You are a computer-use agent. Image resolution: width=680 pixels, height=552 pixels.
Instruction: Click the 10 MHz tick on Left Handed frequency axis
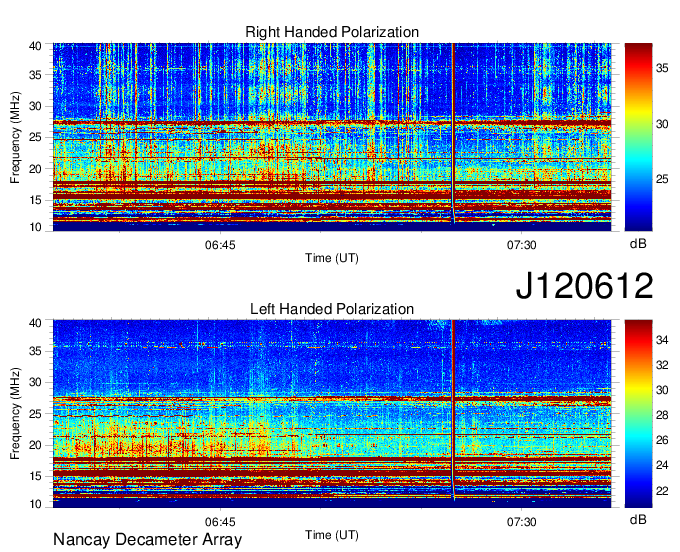pos(36,504)
